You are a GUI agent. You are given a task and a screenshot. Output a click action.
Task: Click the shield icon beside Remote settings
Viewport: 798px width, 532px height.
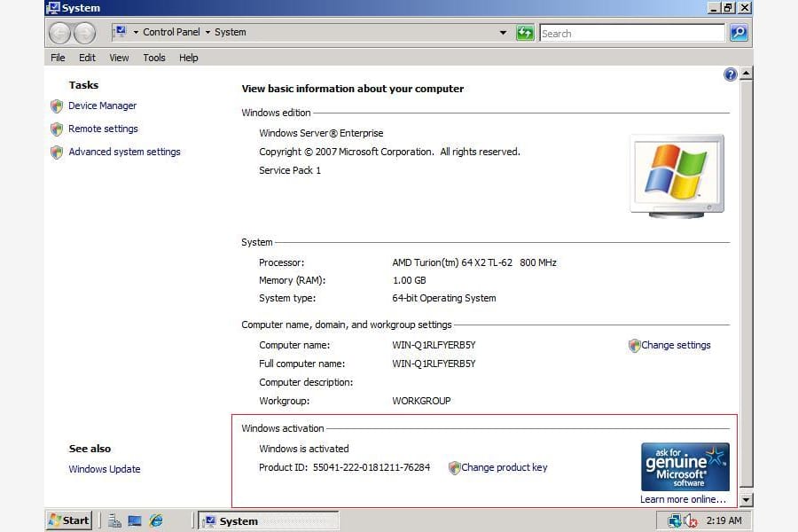[57, 129]
